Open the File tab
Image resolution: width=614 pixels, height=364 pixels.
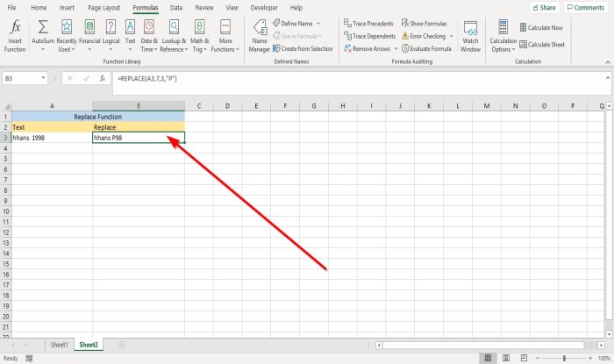point(11,7)
